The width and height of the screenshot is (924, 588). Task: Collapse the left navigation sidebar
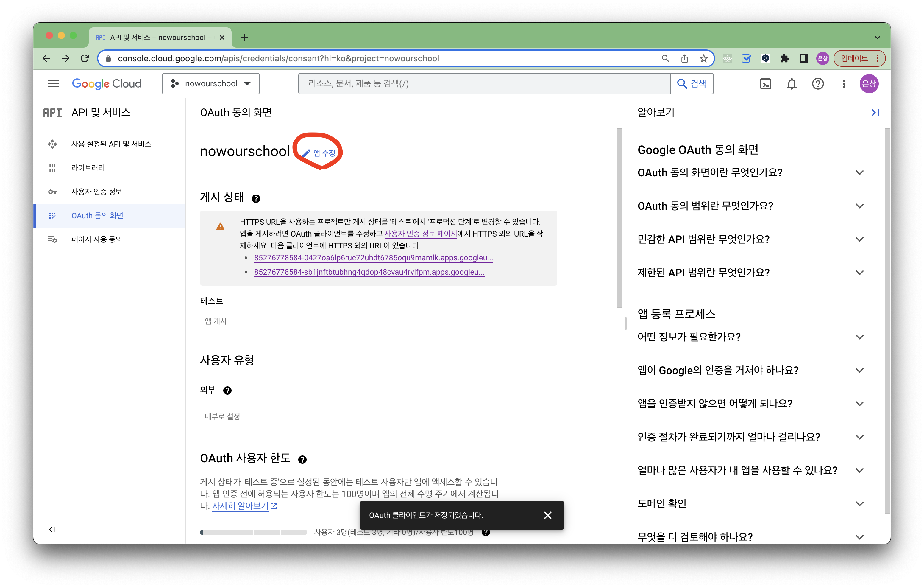click(x=52, y=530)
